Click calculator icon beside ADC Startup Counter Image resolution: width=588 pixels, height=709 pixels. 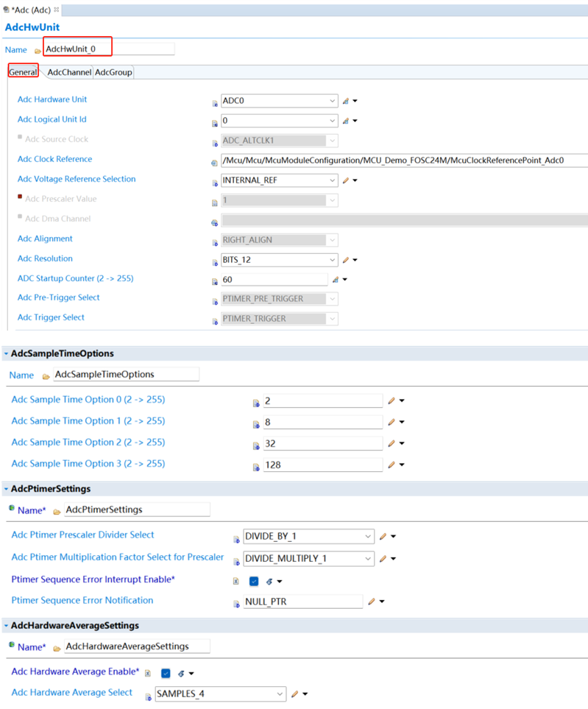click(x=335, y=279)
